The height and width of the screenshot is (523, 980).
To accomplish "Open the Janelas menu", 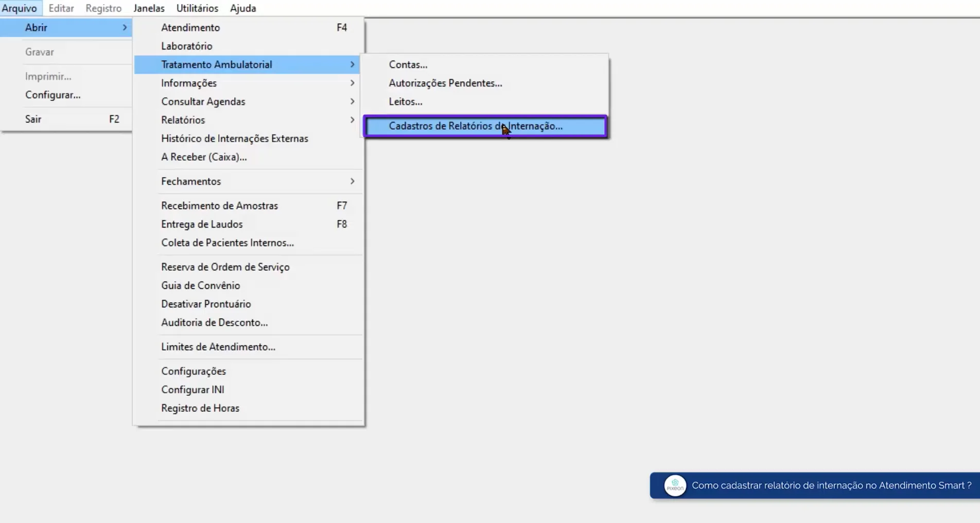I will click(149, 8).
